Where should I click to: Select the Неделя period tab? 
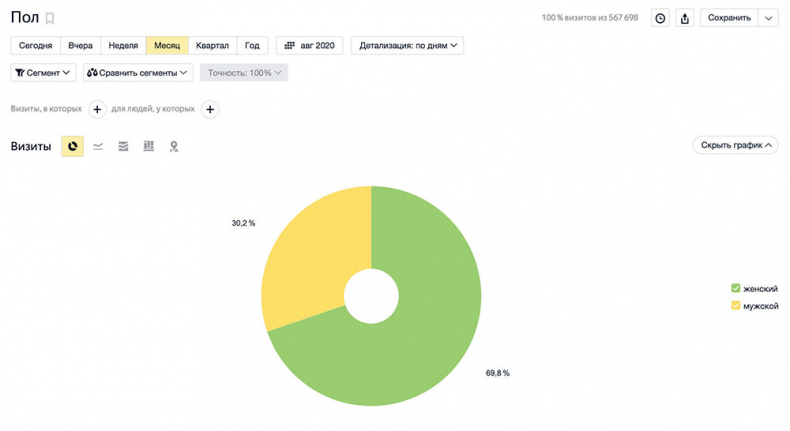pos(123,46)
